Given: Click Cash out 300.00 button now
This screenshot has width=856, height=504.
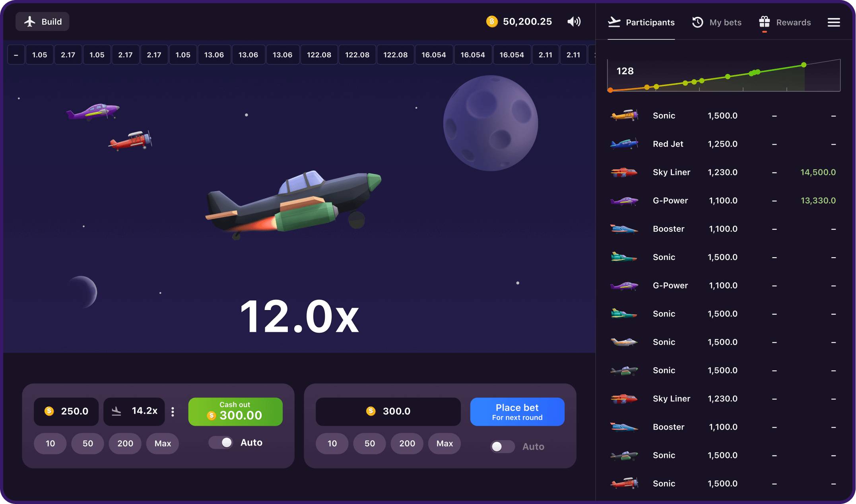Looking at the screenshot, I should pyautogui.click(x=235, y=411).
